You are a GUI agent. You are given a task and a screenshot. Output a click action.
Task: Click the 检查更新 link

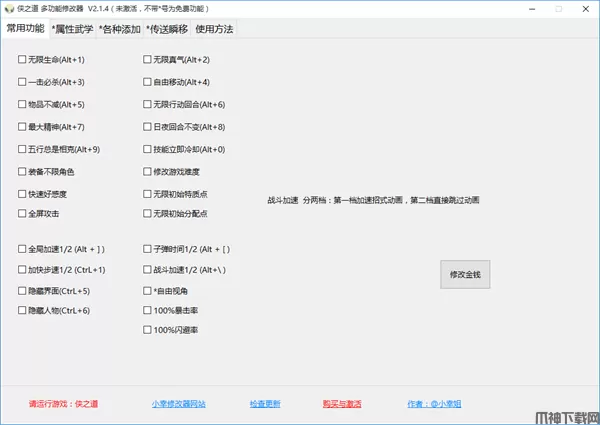pos(265,404)
